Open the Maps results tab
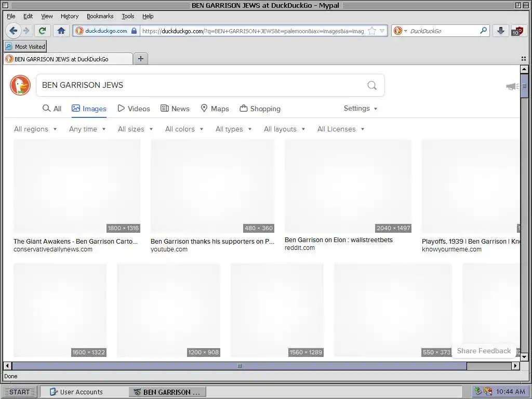 tap(215, 109)
